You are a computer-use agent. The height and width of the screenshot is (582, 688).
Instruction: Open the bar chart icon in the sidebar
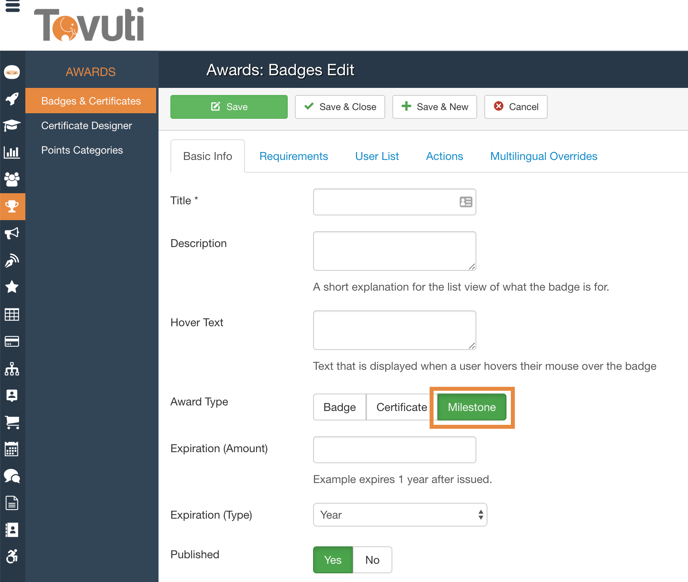click(x=12, y=153)
